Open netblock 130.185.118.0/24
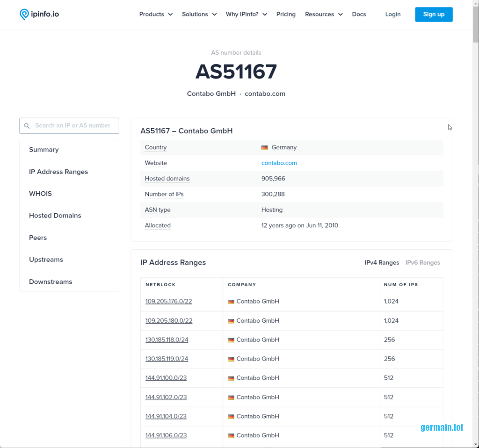The height and width of the screenshot is (448, 479). pos(167,340)
